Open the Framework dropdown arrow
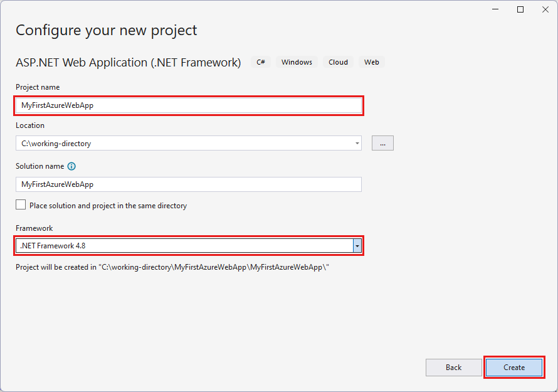 pos(357,245)
